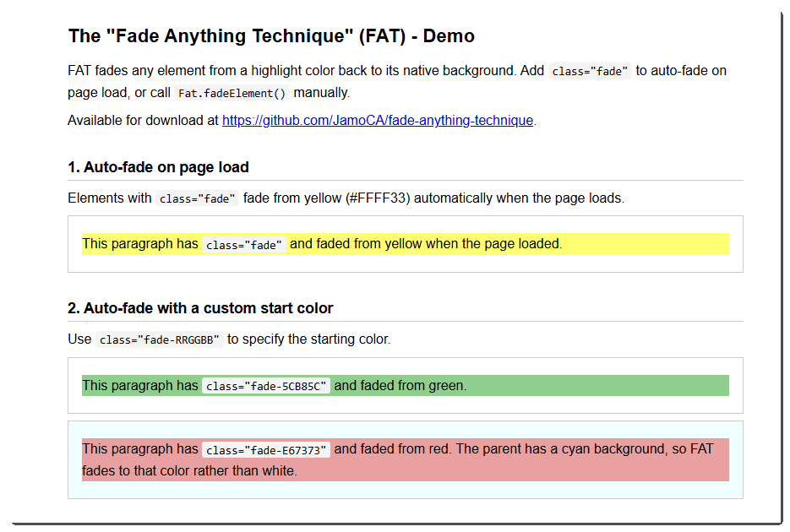
Task: Click the text 'to specify the starting color.'
Action: [x=309, y=339]
